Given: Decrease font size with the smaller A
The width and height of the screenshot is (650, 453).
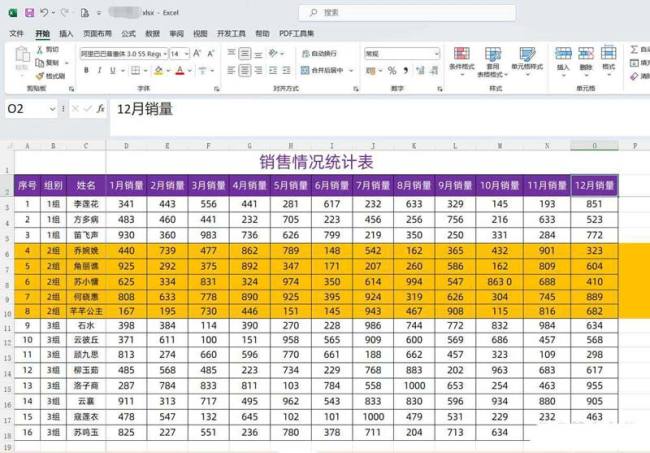Looking at the screenshot, I should 210,53.
